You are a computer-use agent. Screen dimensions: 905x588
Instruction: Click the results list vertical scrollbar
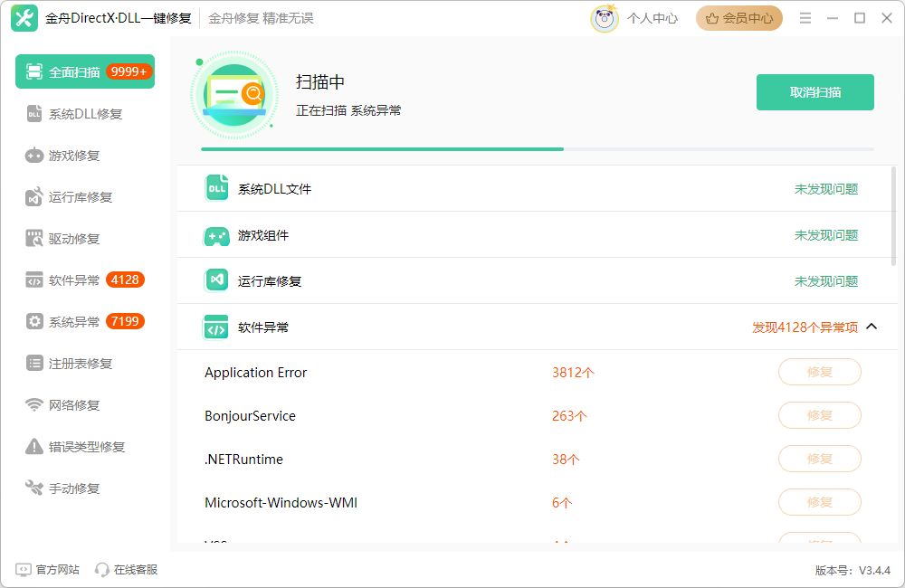click(894, 216)
